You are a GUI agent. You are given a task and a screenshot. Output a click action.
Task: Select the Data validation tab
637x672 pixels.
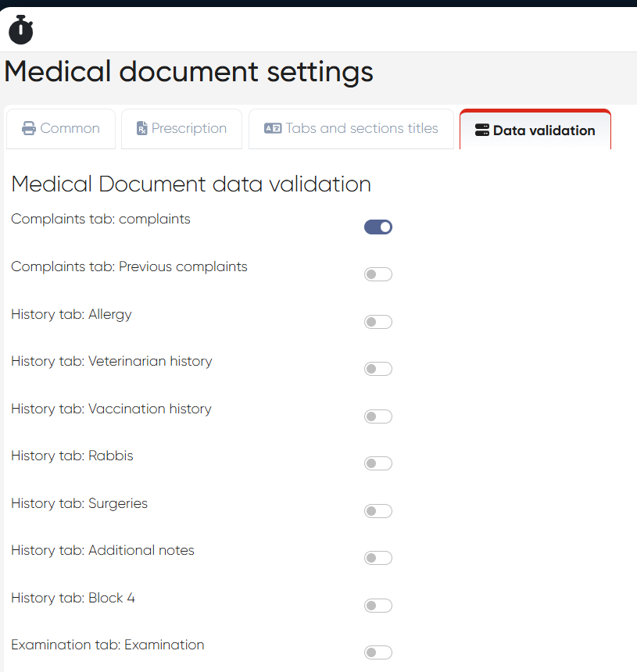535,130
